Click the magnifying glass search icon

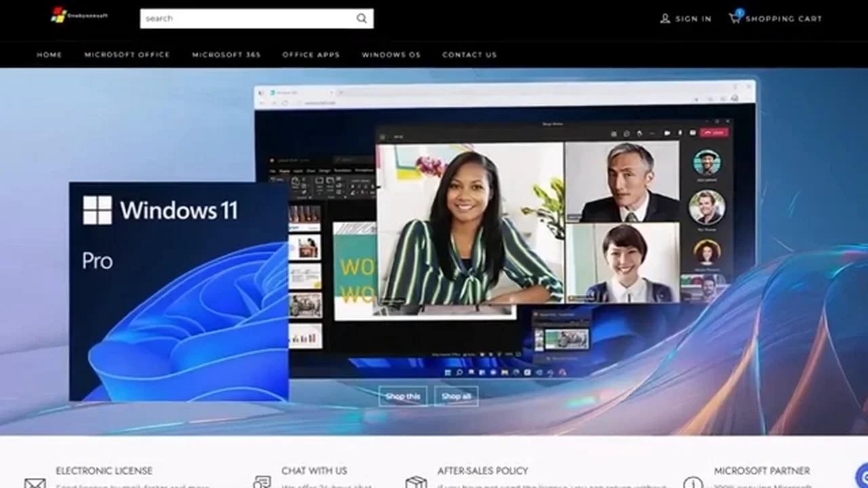[361, 18]
